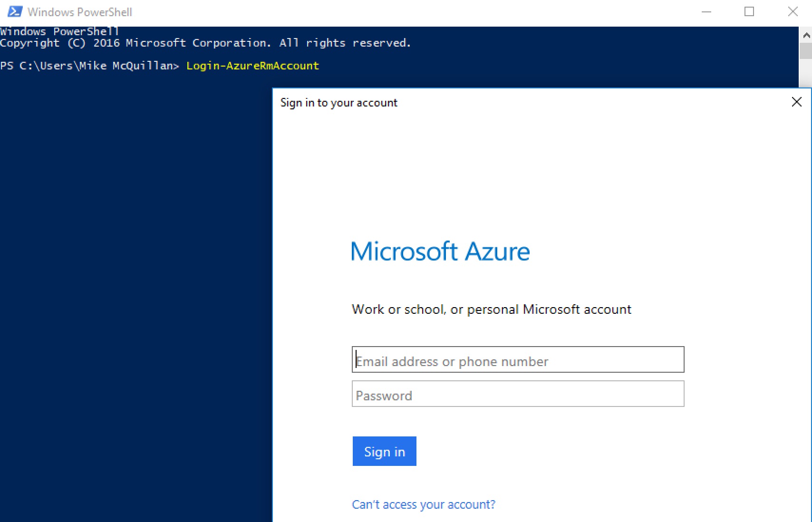Maximize the Windows PowerShell window
The width and height of the screenshot is (812, 522).
pyautogui.click(x=749, y=12)
